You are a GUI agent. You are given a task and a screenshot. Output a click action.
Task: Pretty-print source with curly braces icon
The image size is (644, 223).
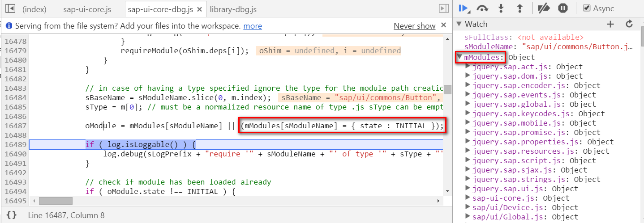(x=12, y=215)
